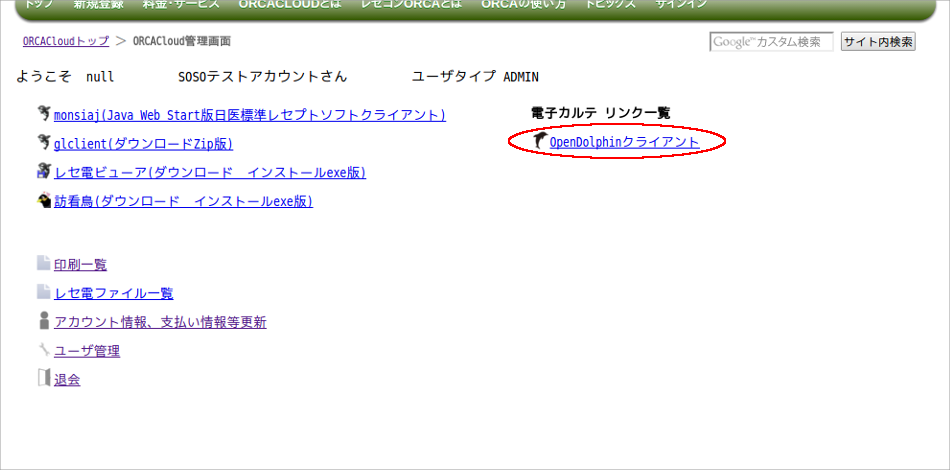This screenshot has height=470, width=950.
Task: Open the 訪看鳥 installer download link
Action: click(x=184, y=202)
